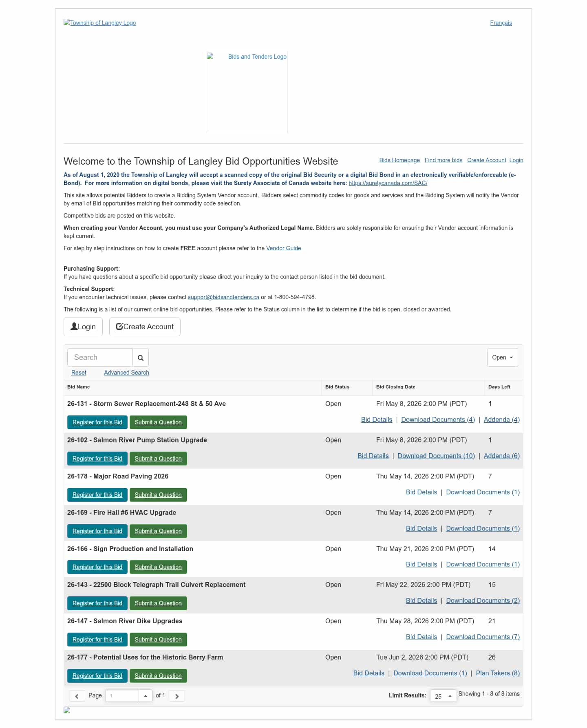
Task: Open Bid Details for bid 26-131
Action: point(377,419)
